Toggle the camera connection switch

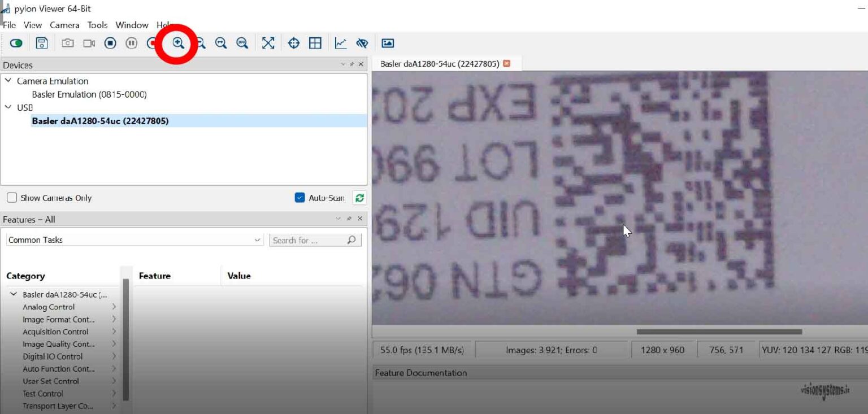tap(17, 42)
